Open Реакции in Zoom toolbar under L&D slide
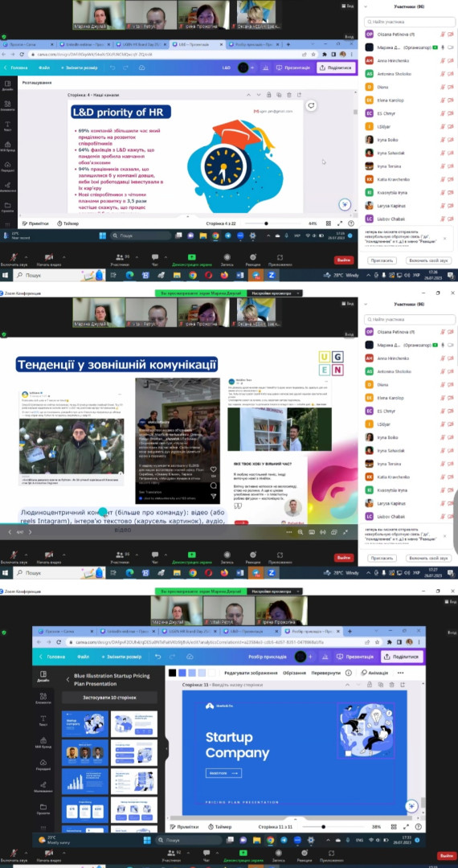This screenshot has height=868, width=458. point(253,259)
